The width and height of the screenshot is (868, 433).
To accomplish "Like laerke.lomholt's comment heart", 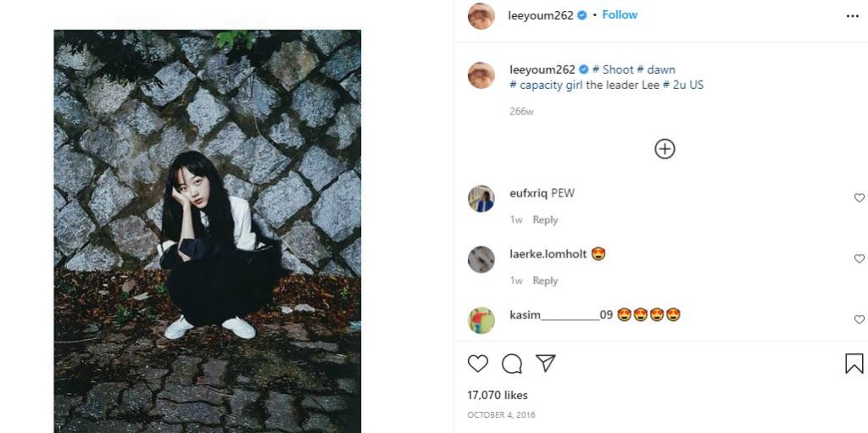I will [x=859, y=258].
